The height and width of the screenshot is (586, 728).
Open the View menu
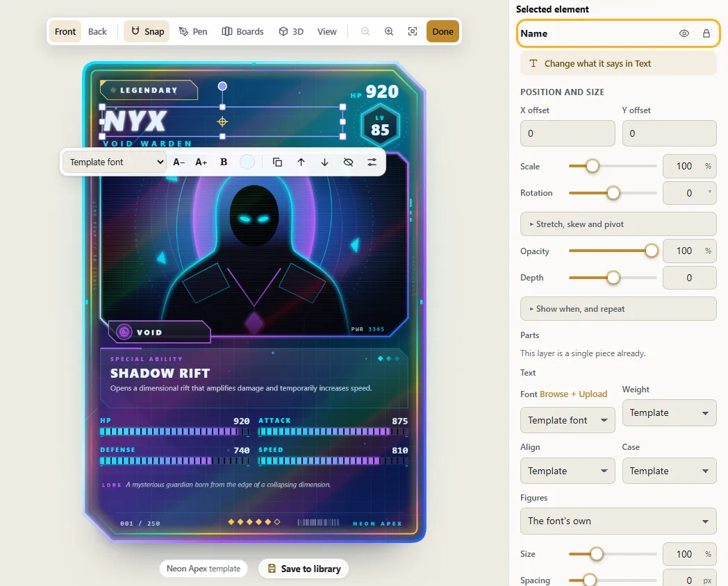pos(327,31)
